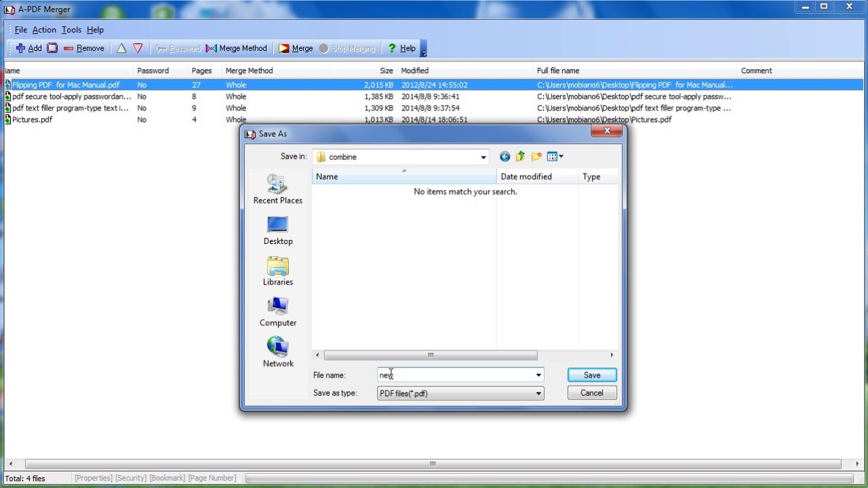
Task: Select the Pictures.pdf row
Action: [434, 119]
